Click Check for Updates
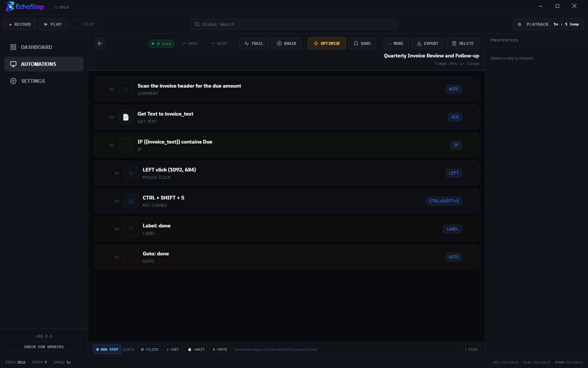The width and height of the screenshot is (588, 368). tap(44, 347)
